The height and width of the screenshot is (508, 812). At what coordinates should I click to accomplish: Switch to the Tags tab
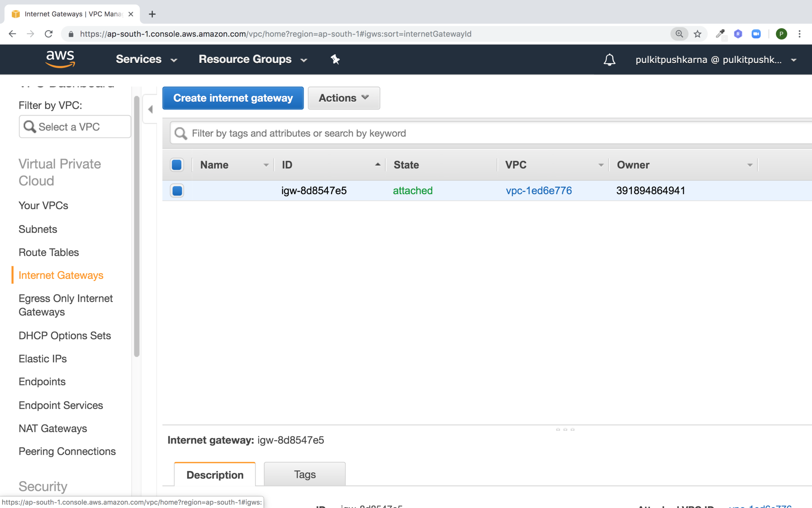304,475
